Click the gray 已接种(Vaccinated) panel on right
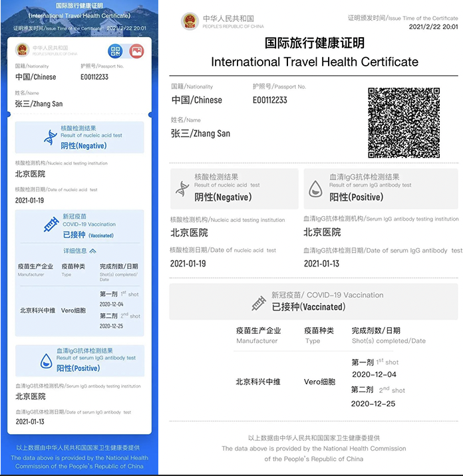 (x=314, y=301)
